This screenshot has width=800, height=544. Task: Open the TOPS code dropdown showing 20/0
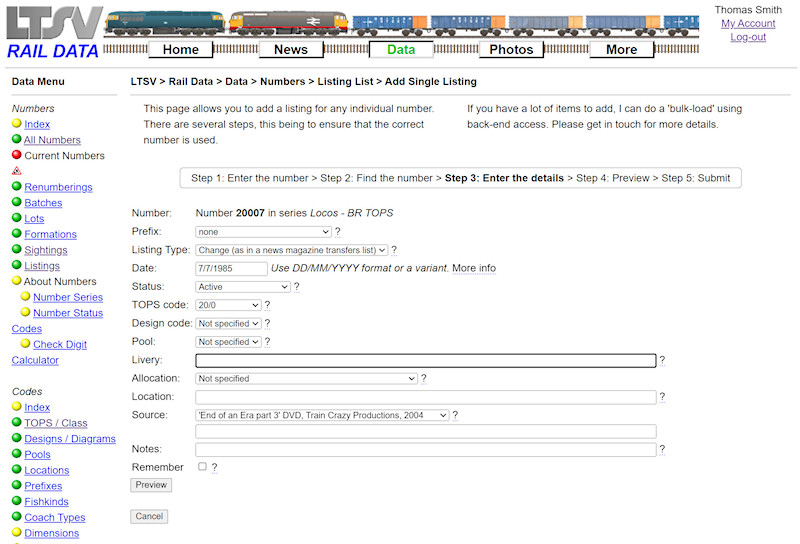coord(228,305)
